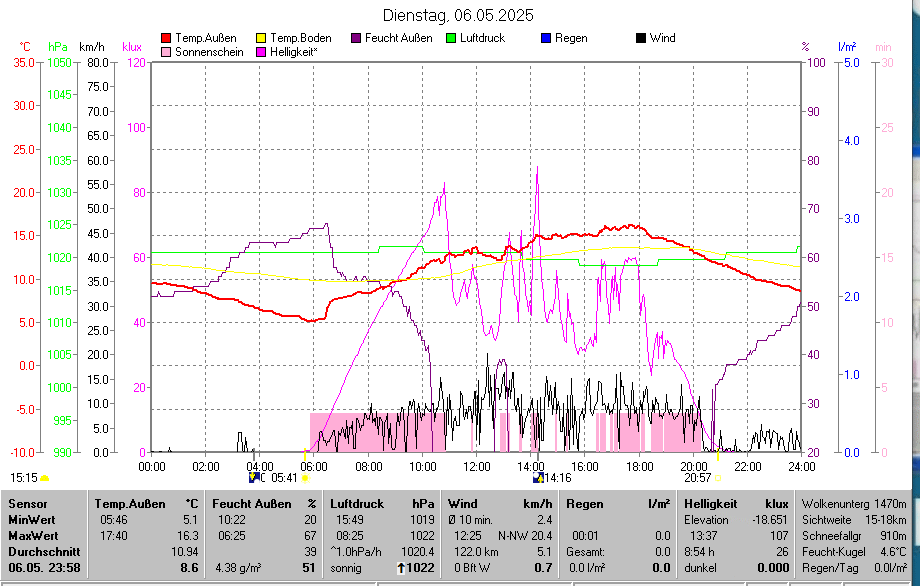920x586 pixels.
Task: Click the current temperature 8.6
Action: (189, 568)
